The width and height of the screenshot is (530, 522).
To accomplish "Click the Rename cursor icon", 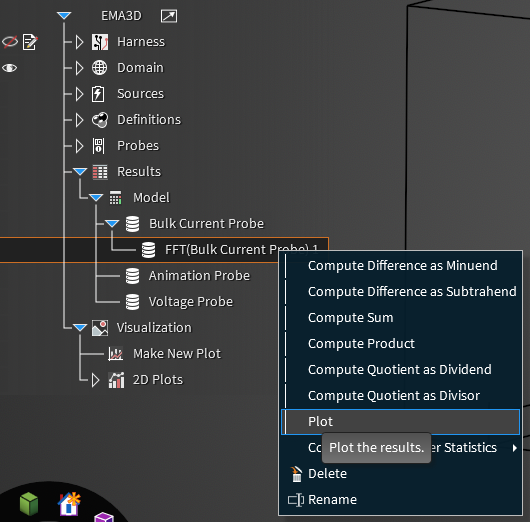I will [296, 500].
